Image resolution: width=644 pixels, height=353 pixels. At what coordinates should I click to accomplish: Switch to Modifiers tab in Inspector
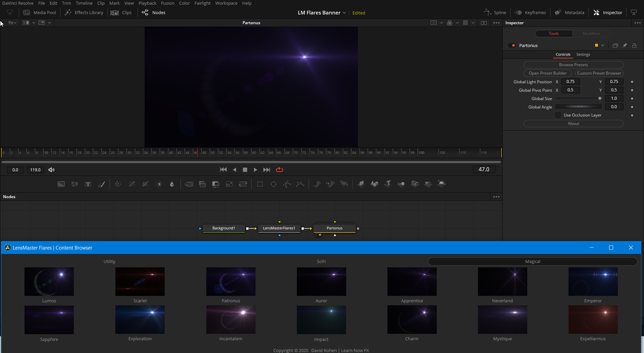(x=591, y=34)
